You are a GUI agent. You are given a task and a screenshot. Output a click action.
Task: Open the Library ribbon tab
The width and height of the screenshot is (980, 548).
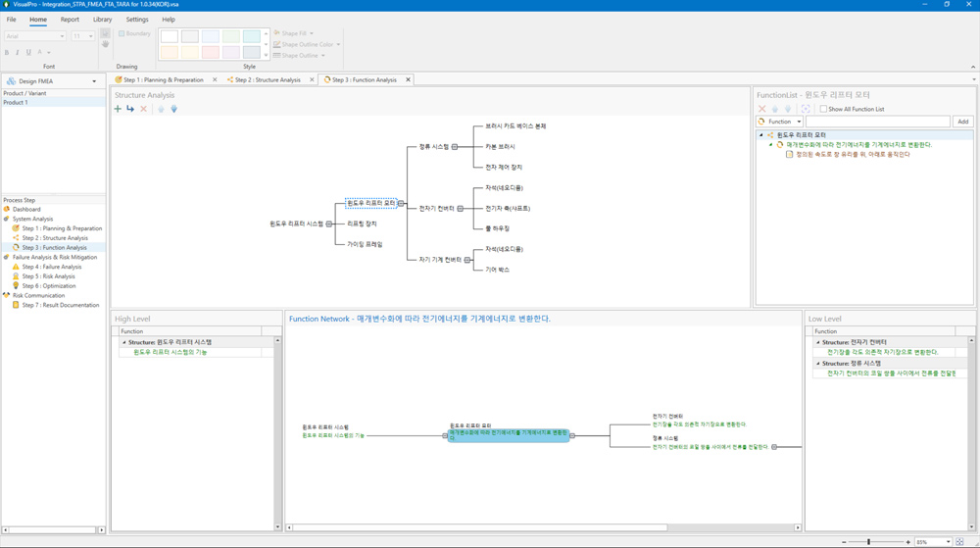pyautogui.click(x=103, y=20)
